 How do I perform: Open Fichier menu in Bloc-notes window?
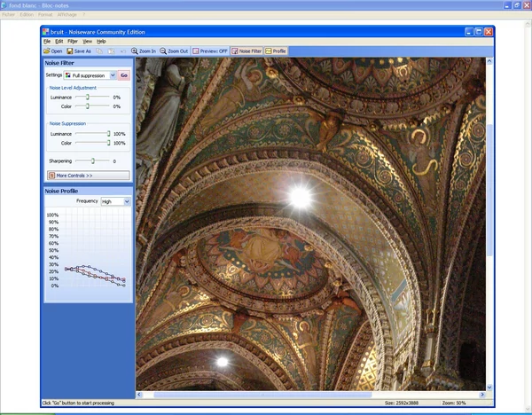[x=9, y=14]
